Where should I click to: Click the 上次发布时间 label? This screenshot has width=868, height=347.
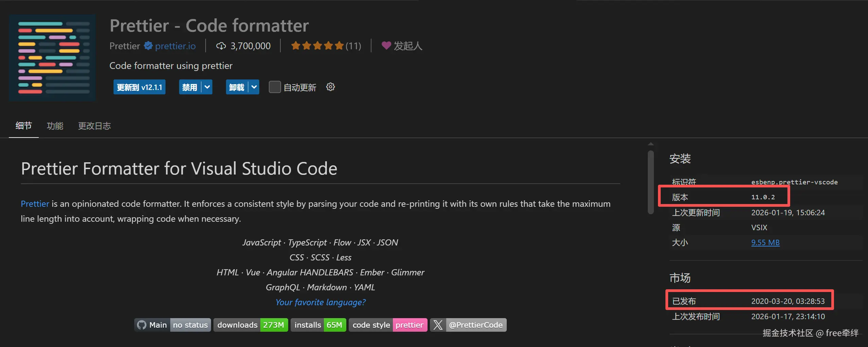tap(696, 316)
